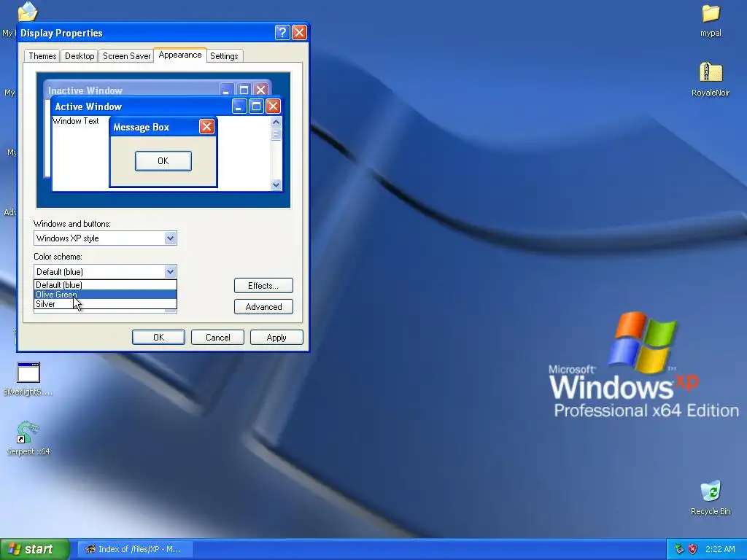Switch to the Themes tab

tap(42, 55)
